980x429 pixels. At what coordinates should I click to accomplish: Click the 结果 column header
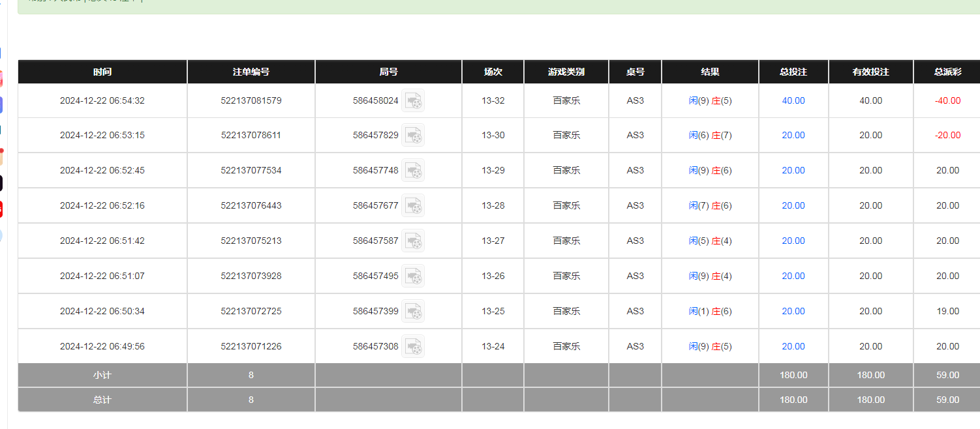[x=710, y=72]
